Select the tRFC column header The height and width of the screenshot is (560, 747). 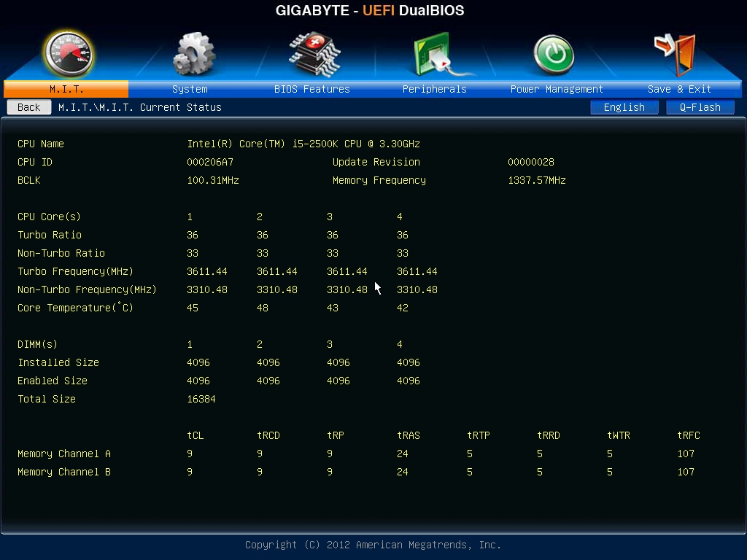689,435
